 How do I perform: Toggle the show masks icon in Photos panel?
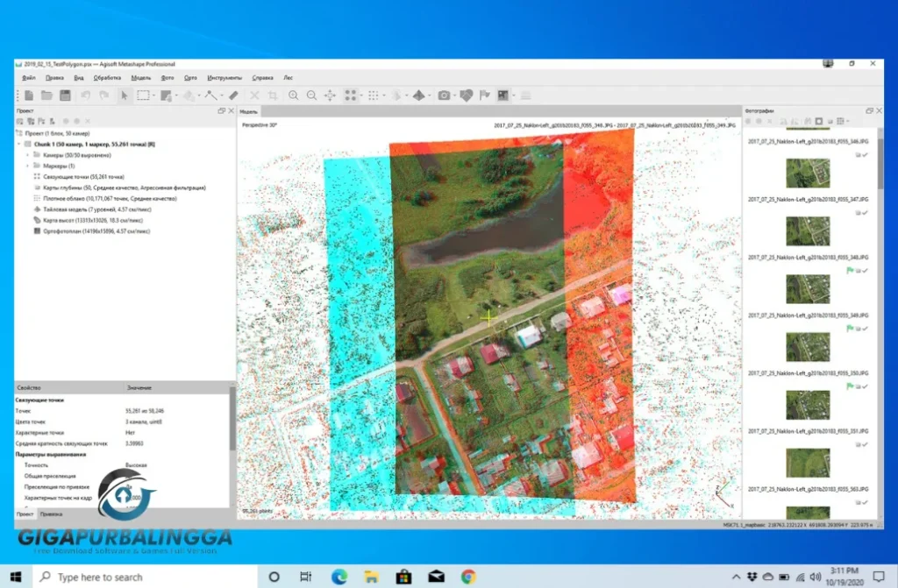pos(818,120)
